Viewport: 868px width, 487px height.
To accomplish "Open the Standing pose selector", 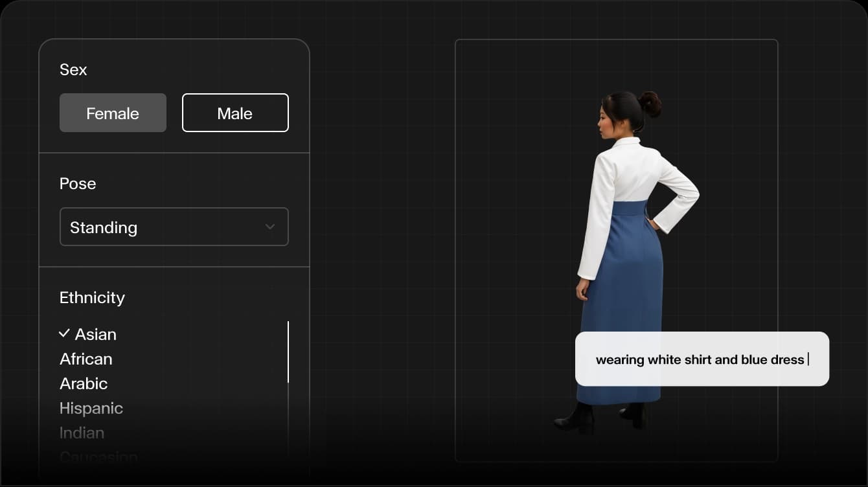I will click(174, 227).
